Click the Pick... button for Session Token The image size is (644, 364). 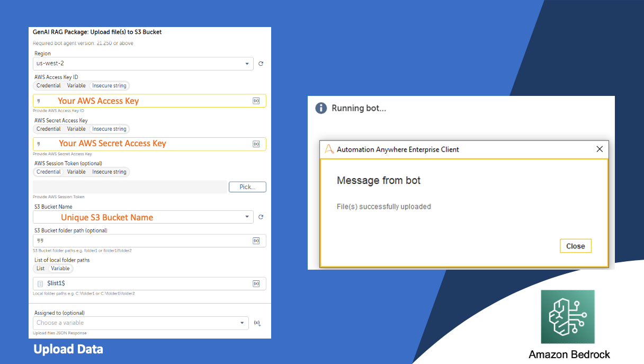[247, 187]
